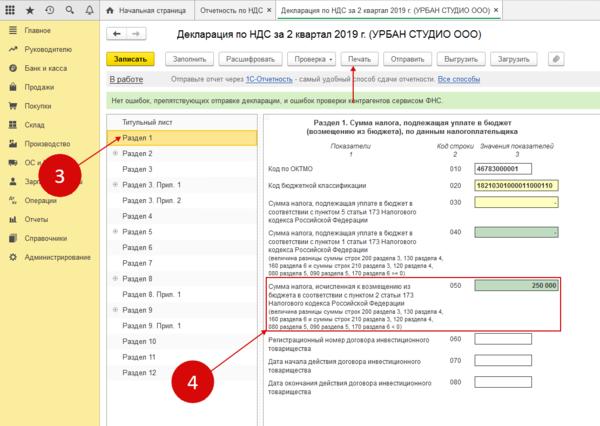
Task: Select Раздел 12 in the section list
Action: [x=182, y=373]
